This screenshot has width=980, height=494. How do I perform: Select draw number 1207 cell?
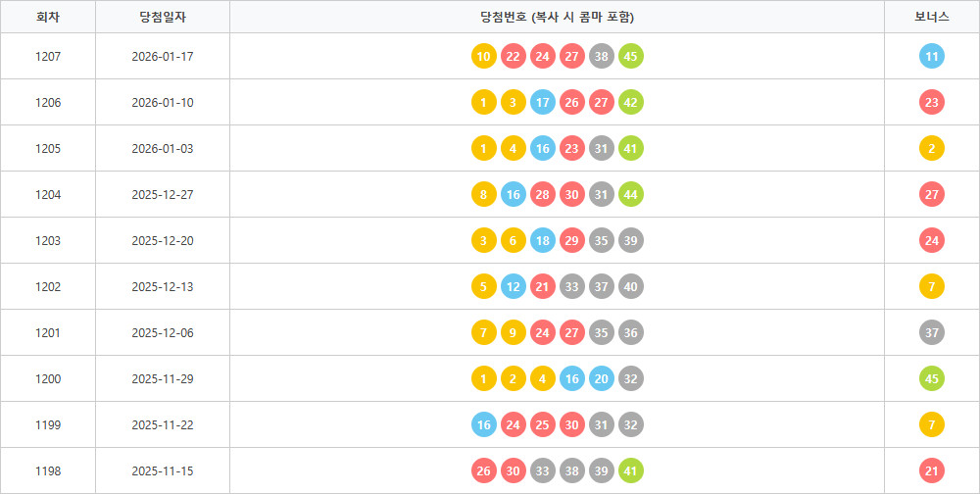coord(47,57)
